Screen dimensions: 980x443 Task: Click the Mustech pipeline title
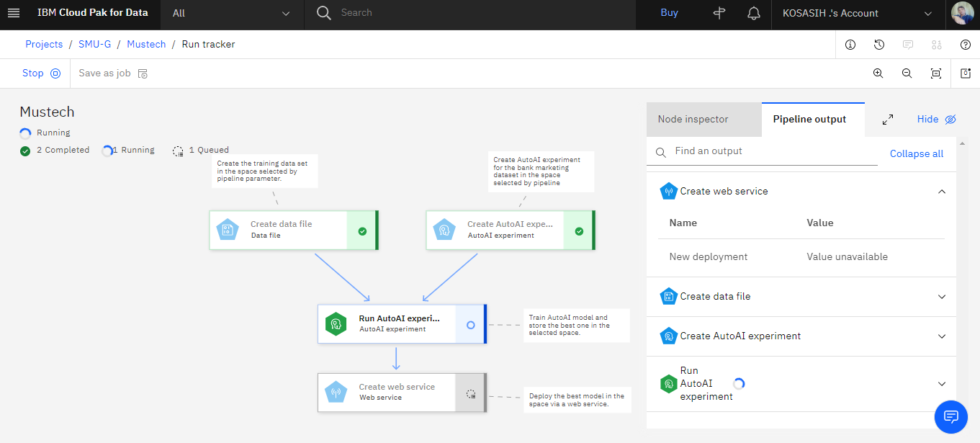click(47, 112)
